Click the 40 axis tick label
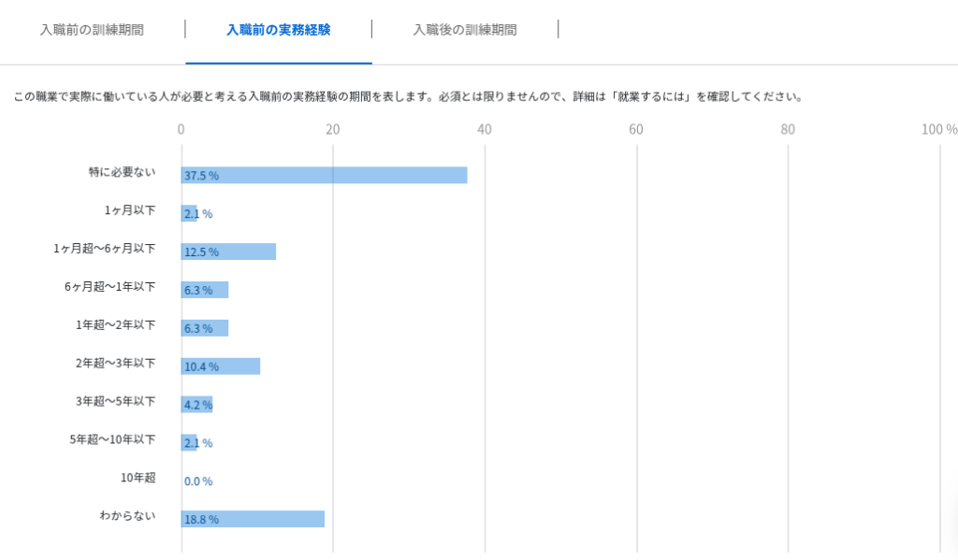This screenshot has width=958, height=560. pyautogui.click(x=484, y=129)
